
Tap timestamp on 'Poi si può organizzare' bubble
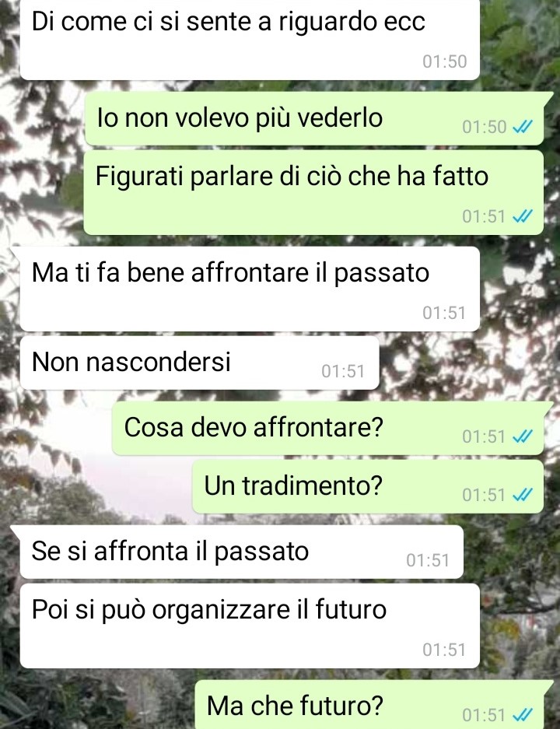[444, 650]
